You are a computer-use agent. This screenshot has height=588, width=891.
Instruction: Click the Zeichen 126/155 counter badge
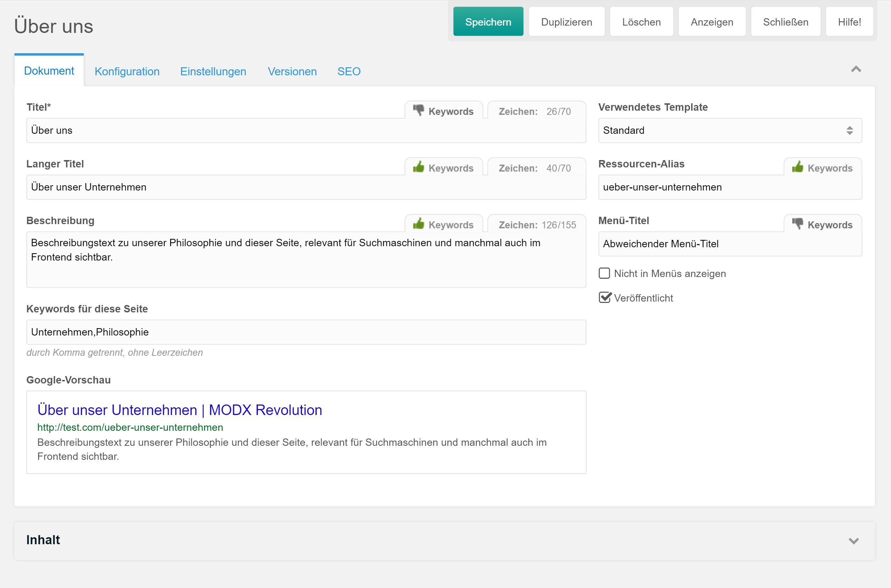click(537, 224)
